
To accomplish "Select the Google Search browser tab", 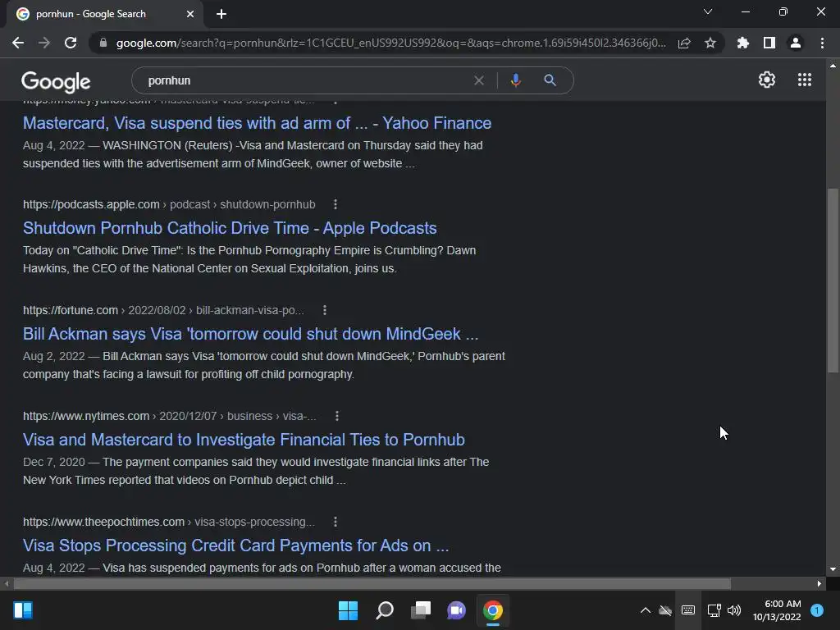I will (104, 14).
